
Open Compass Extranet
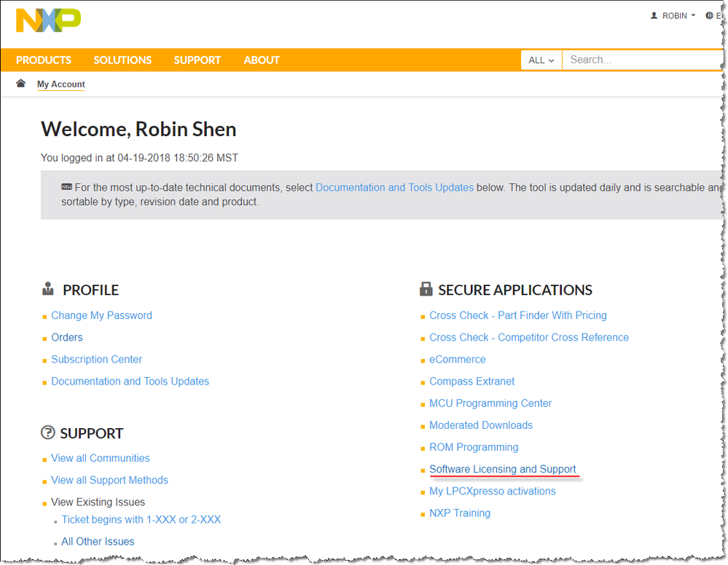[x=471, y=382]
